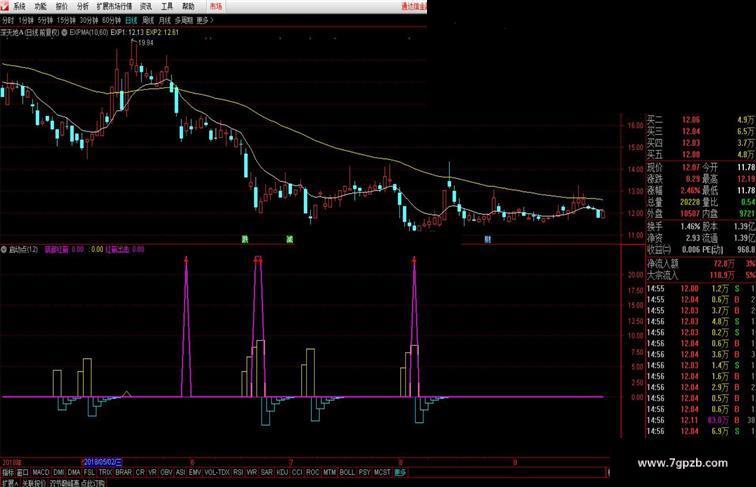The image size is (756, 487).
Task: Switch to the KDJ indicator
Action: pos(282,473)
